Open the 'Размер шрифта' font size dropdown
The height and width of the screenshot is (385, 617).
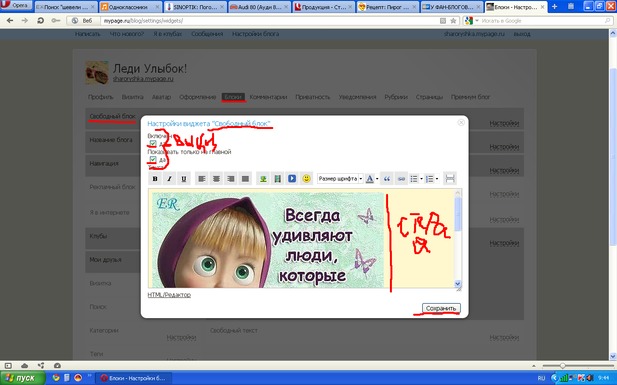340,179
